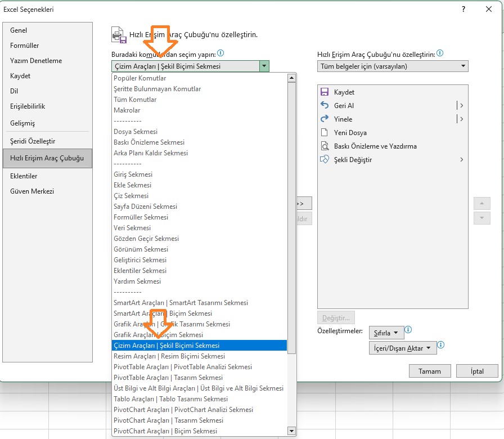Click the list scrollbar up arrow

[x=291, y=78]
